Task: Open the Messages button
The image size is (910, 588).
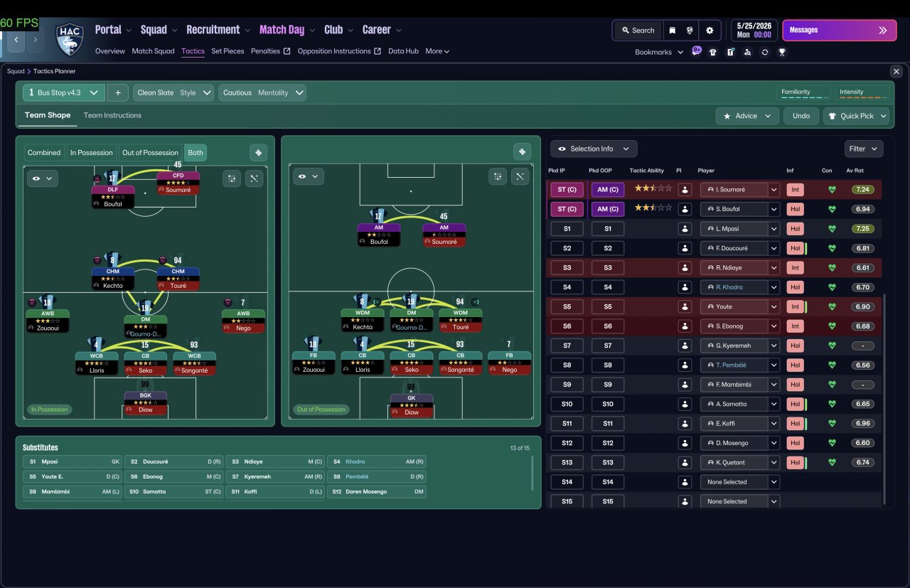Action: [840, 31]
